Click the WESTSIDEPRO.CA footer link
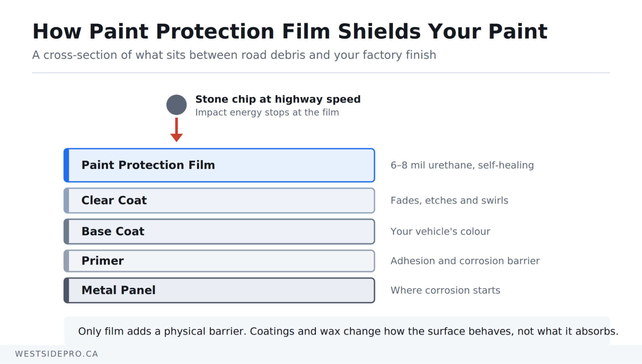The width and height of the screenshot is (642, 364). 57,354
